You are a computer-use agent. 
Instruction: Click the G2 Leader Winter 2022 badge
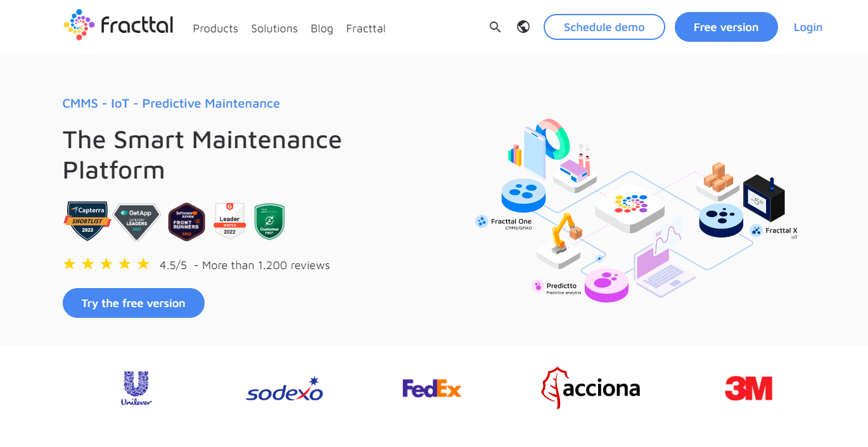pyautogui.click(x=229, y=221)
